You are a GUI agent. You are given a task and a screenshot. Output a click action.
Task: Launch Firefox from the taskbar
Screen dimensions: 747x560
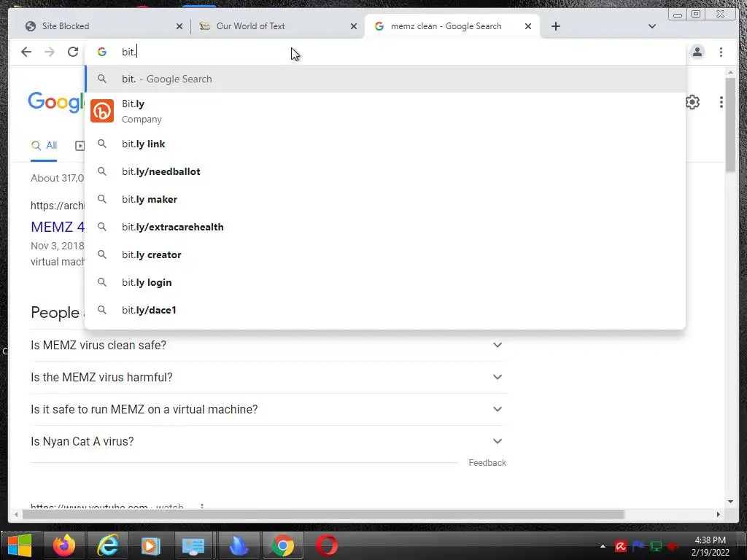(x=64, y=545)
